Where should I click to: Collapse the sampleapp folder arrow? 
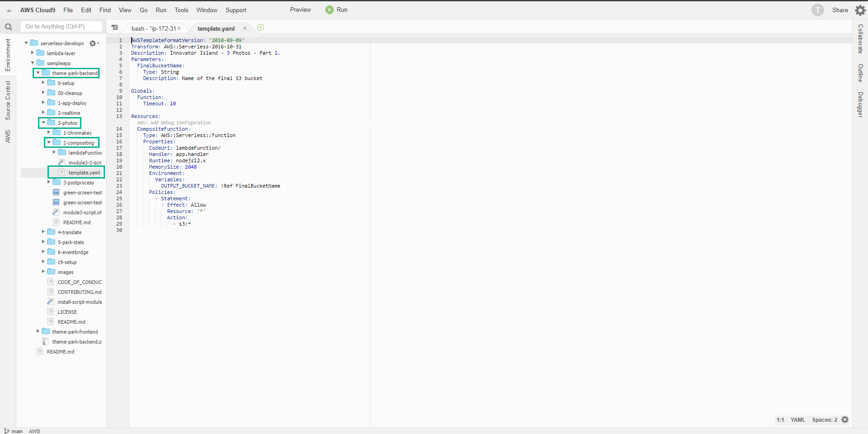pyautogui.click(x=32, y=63)
